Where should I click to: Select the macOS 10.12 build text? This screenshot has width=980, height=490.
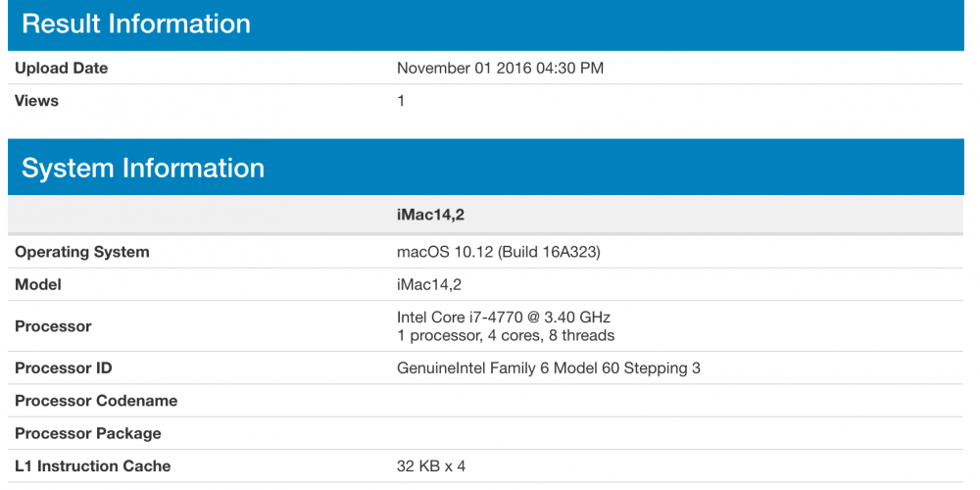[x=499, y=253]
